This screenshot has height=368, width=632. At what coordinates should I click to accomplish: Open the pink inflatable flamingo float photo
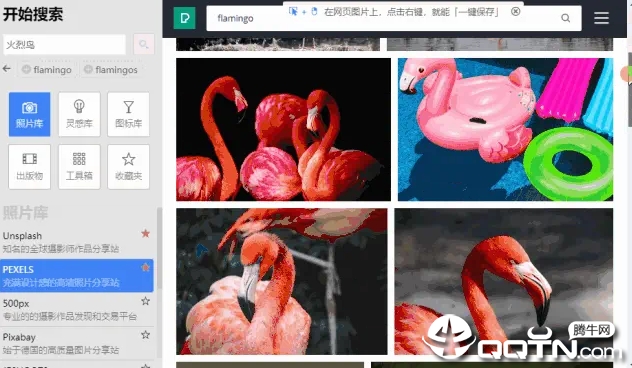(x=505, y=129)
